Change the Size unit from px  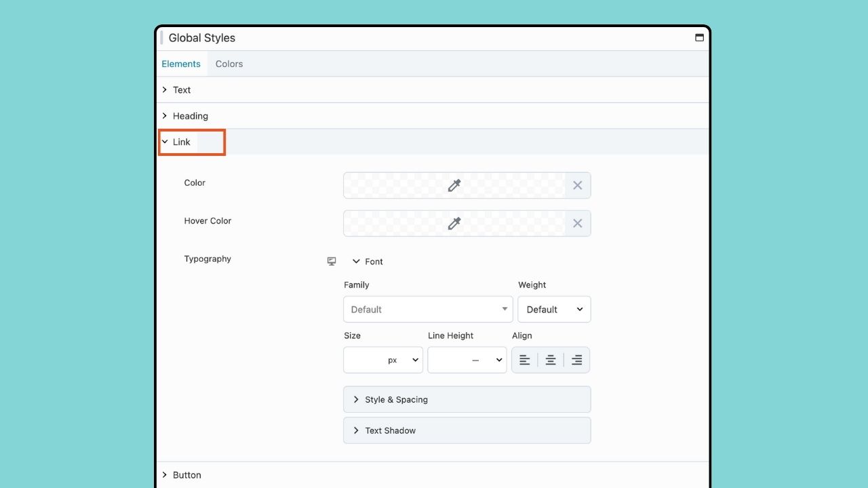tap(404, 361)
